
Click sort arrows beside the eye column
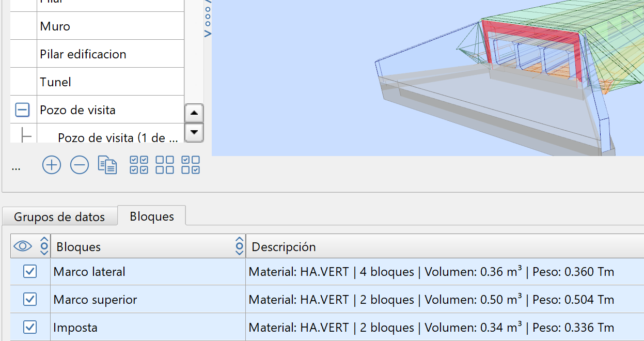pos(44,246)
